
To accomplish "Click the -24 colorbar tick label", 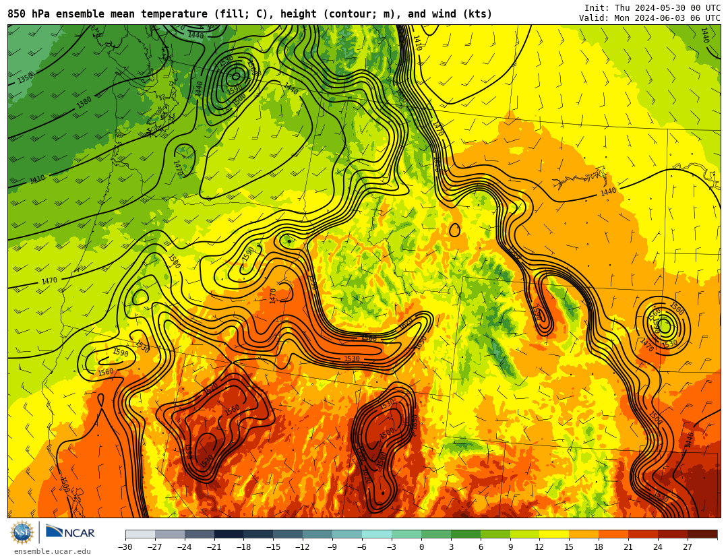I will coord(184,547).
